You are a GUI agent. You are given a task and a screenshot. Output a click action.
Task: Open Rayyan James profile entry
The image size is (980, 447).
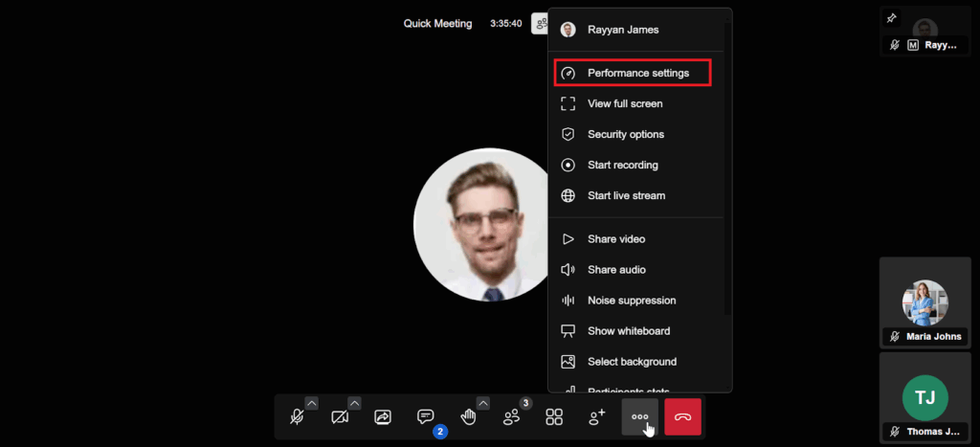point(622,30)
